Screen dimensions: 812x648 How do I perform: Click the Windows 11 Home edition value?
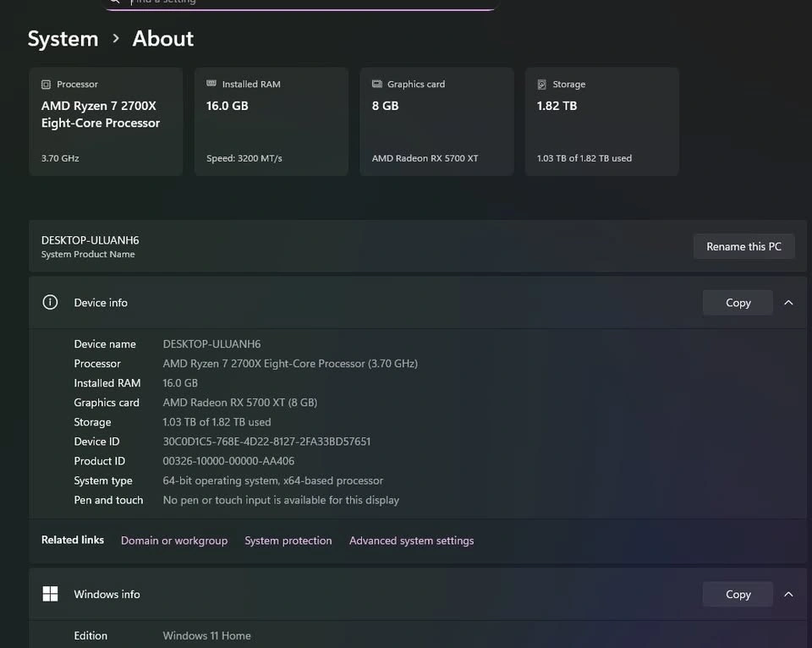(x=206, y=635)
